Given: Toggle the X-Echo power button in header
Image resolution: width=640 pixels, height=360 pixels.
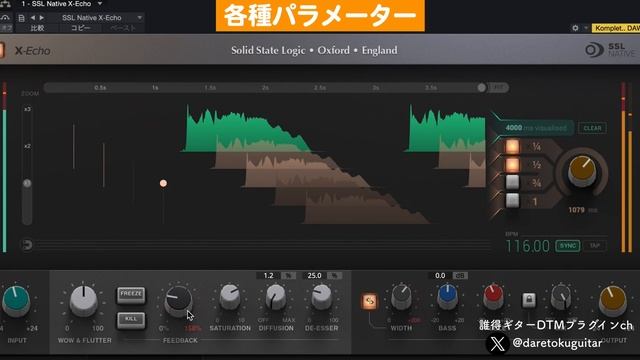Looking at the screenshot, I should click(2, 51).
